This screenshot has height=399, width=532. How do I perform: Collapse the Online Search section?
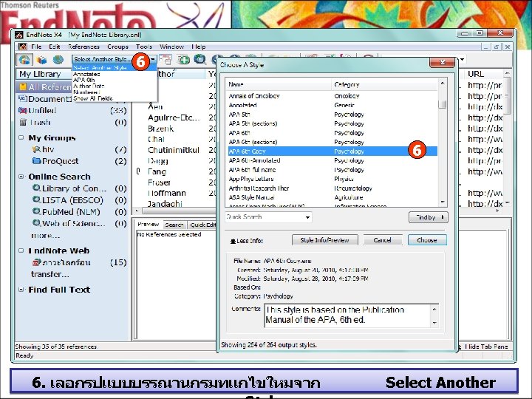click(x=21, y=177)
